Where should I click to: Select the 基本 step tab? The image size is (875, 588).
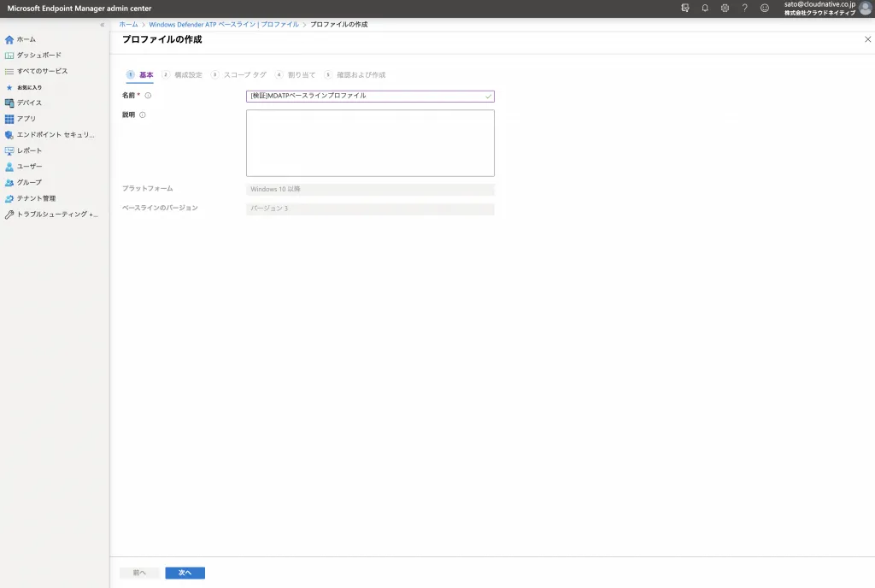[x=139, y=74]
